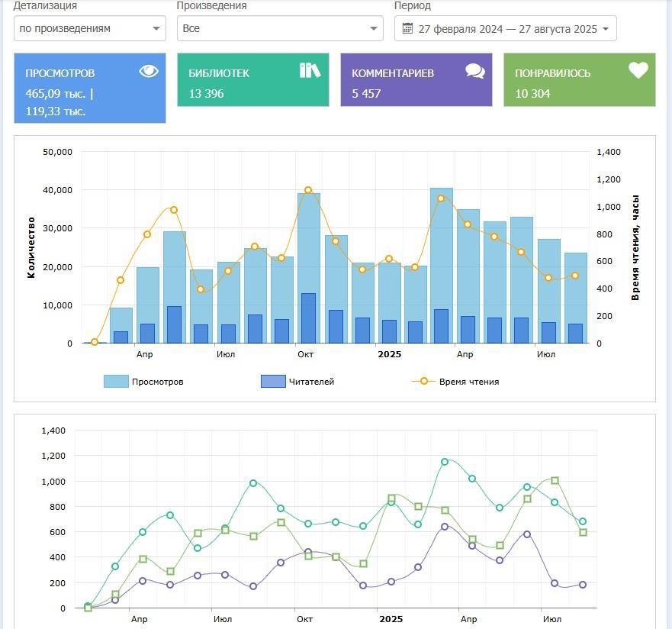Click the light blue Просмотров legend swatch
The width and height of the screenshot is (672, 629).
[x=116, y=382]
